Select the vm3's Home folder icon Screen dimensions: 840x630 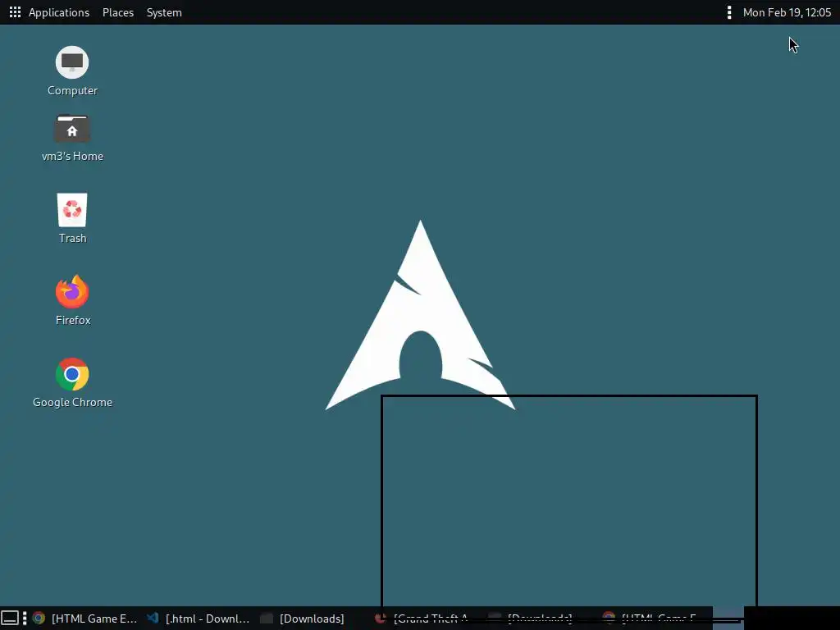click(72, 138)
